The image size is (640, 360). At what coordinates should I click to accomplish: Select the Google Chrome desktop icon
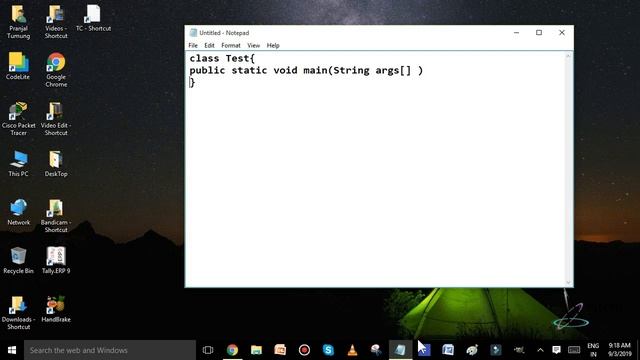pos(56,70)
